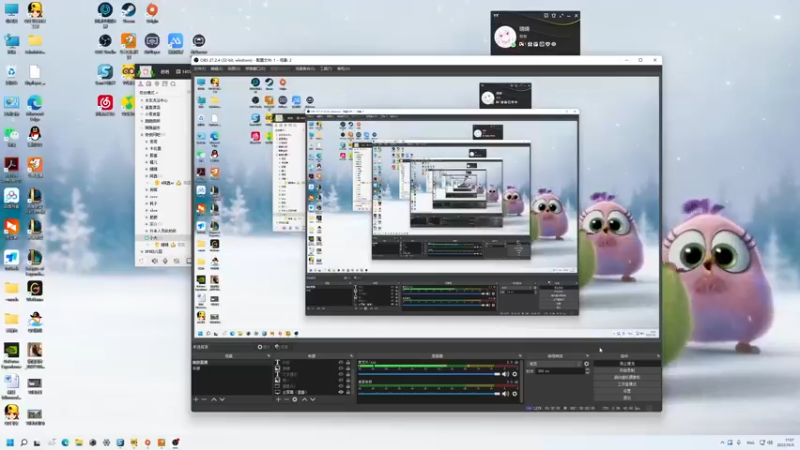This screenshot has height=450, width=800.
Task: Click Properties button on source toolbar
Action: click(264, 347)
